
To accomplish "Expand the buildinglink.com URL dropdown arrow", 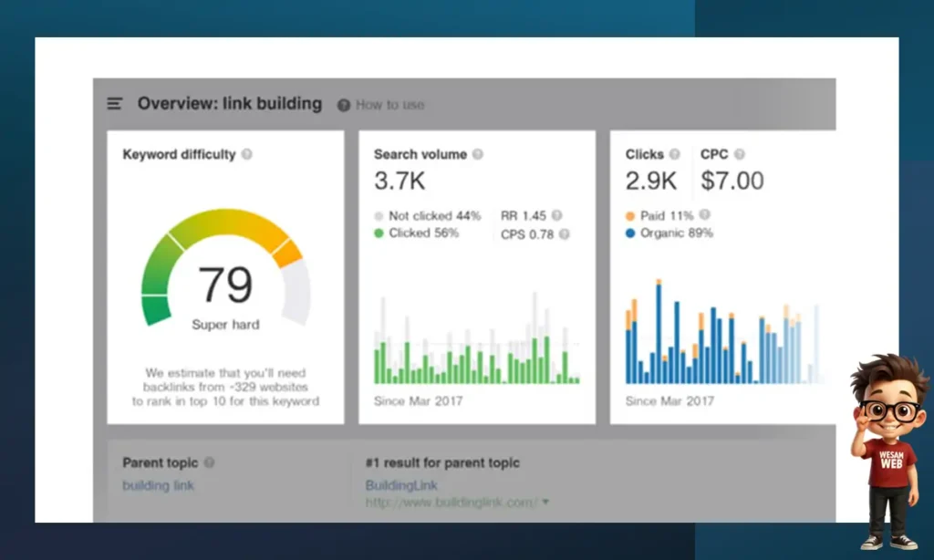I will coord(545,502).
